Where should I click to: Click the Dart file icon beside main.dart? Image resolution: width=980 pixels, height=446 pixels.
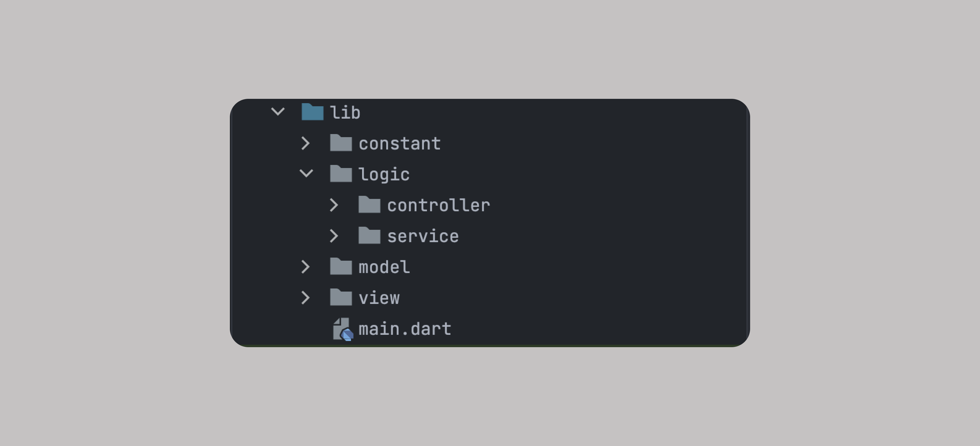(x=342, y=329)
